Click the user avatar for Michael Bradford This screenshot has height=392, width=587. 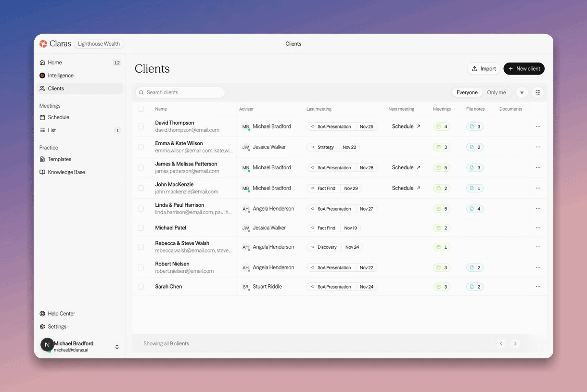(47, 345)
